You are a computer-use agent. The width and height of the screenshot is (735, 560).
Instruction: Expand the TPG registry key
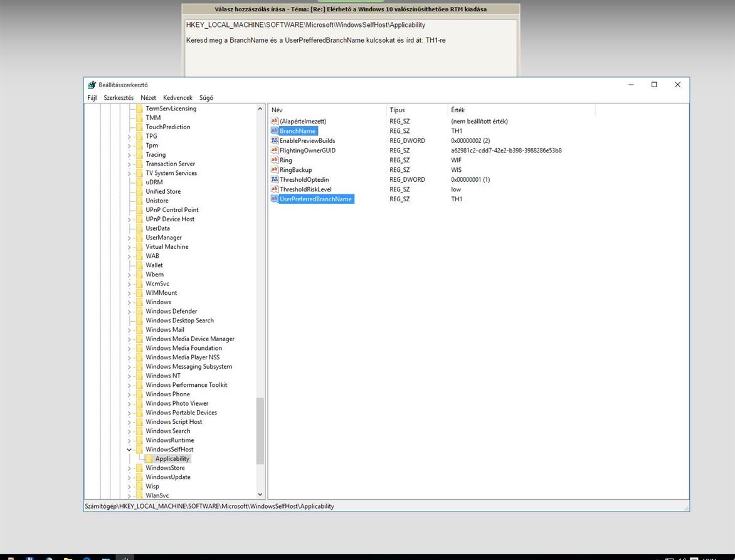pyautogui.click(x=129, y=136)
